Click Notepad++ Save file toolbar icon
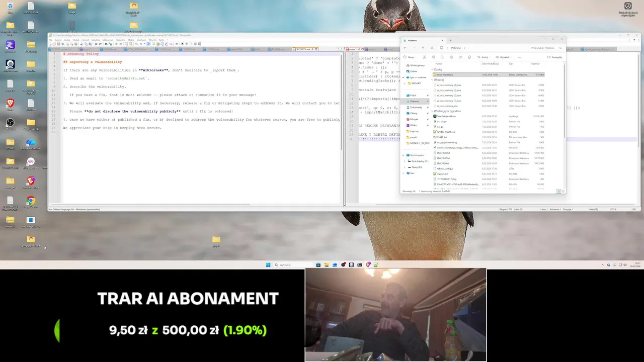 coord(58,44)
